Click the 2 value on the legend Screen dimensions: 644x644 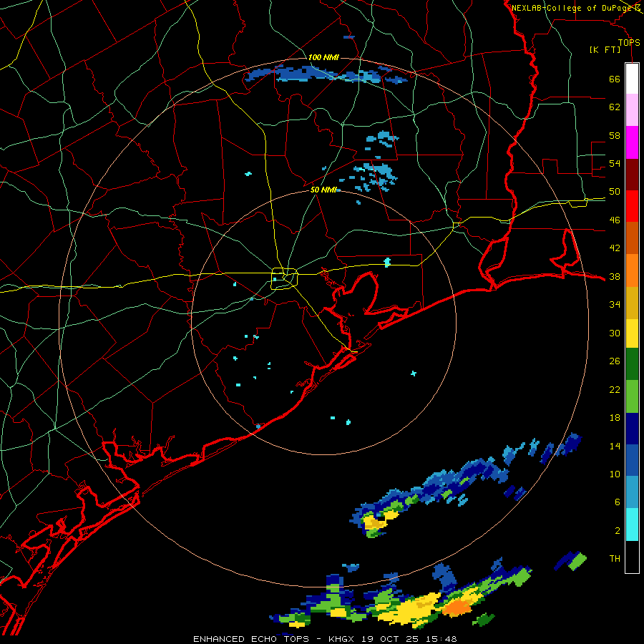coord(618,531)
